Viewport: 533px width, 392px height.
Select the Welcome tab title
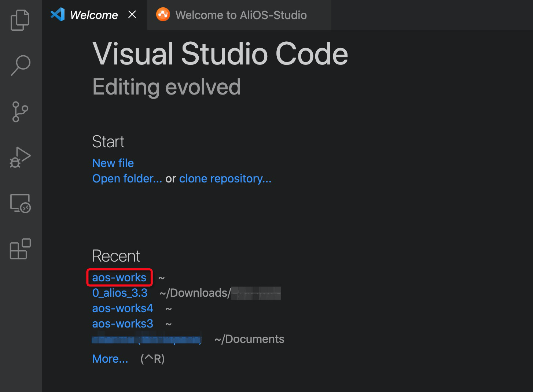(x=94, y=15)
